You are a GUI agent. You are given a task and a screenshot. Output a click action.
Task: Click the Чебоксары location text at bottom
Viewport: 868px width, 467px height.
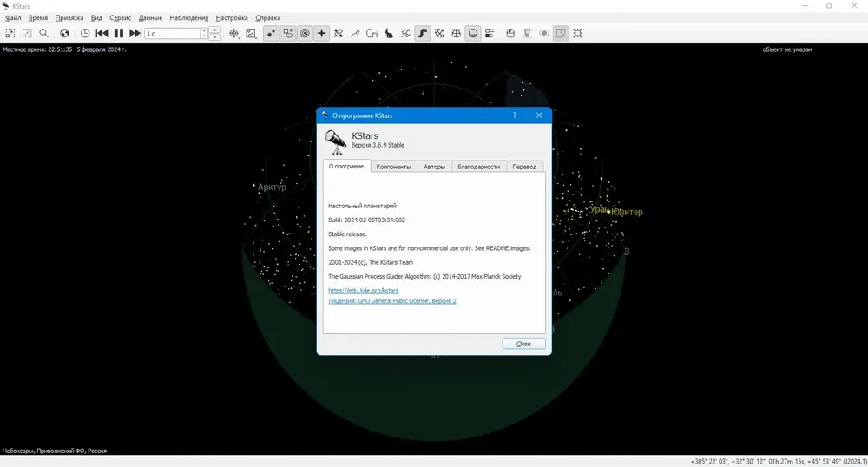[x=54, y=451]
